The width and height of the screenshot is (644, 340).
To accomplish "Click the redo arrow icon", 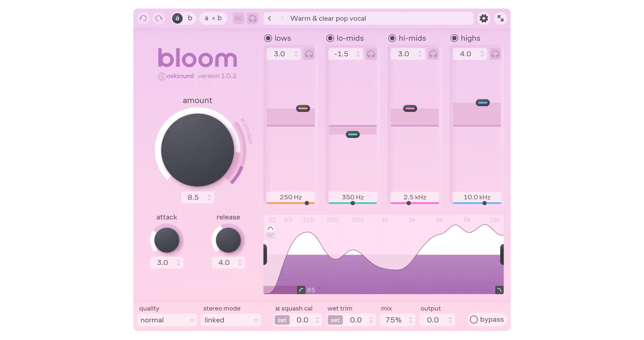I will point(158,18).
